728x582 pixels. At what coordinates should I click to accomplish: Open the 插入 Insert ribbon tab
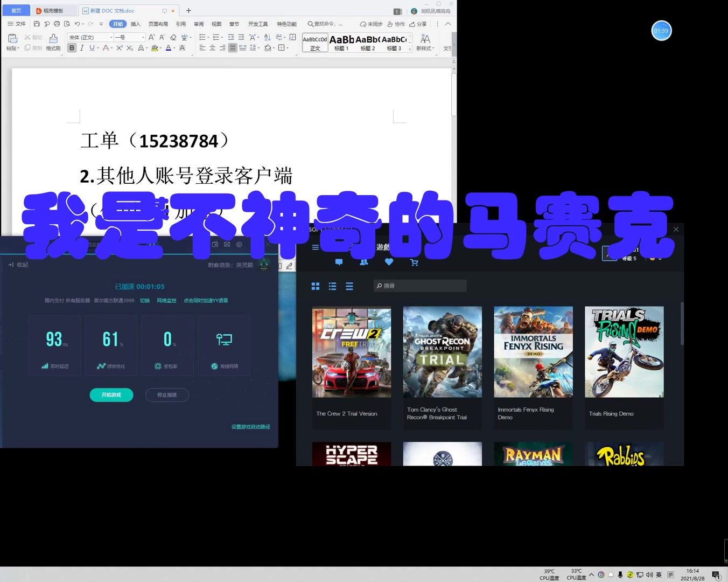click(136, 24)
